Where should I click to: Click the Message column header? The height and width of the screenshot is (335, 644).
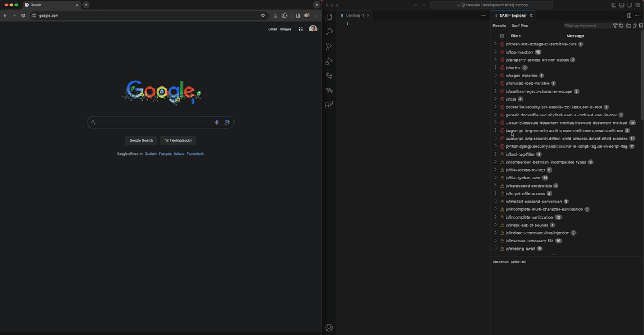575,36
